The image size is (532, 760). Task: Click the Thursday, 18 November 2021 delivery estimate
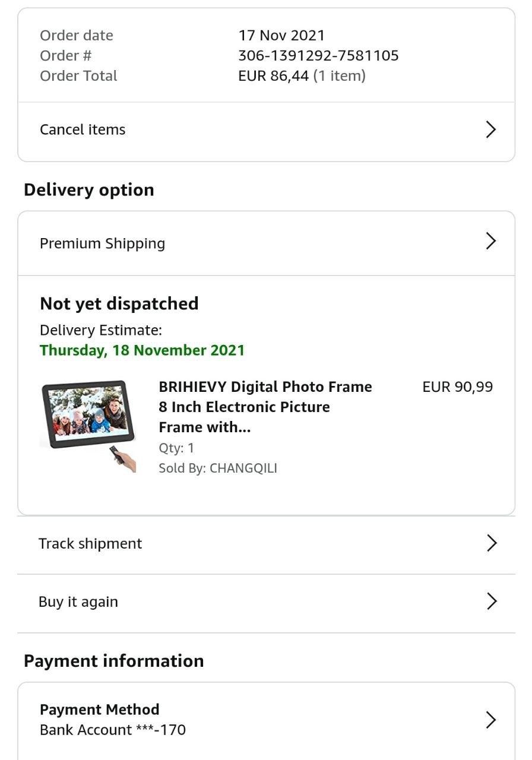pyautogui.click(x=142, y=350)
